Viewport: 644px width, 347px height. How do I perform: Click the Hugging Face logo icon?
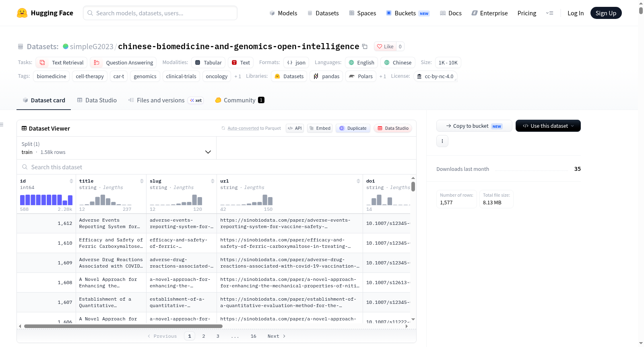point(22,13)
